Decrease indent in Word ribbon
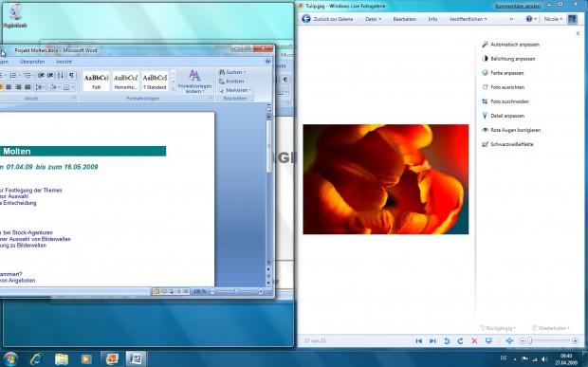The image size is (588, 367). [x=41, y=75]
